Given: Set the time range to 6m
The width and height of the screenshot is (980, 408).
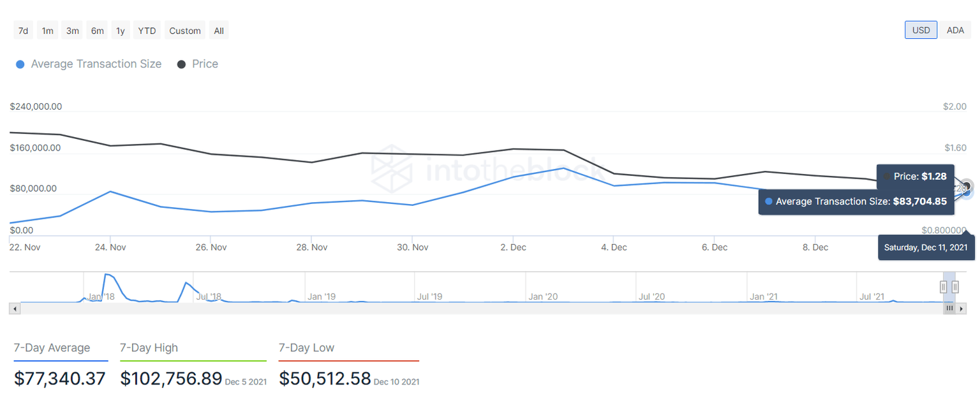Looking at the screenshot, I should tap(97, 31).
